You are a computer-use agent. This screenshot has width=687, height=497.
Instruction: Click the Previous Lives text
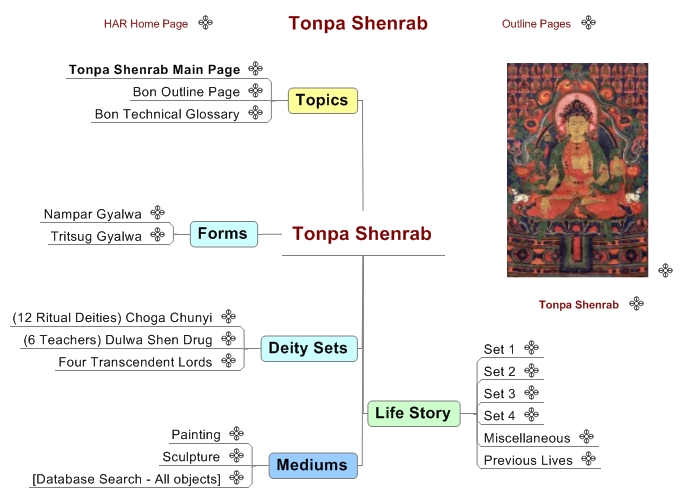click(x=528, y=460)
